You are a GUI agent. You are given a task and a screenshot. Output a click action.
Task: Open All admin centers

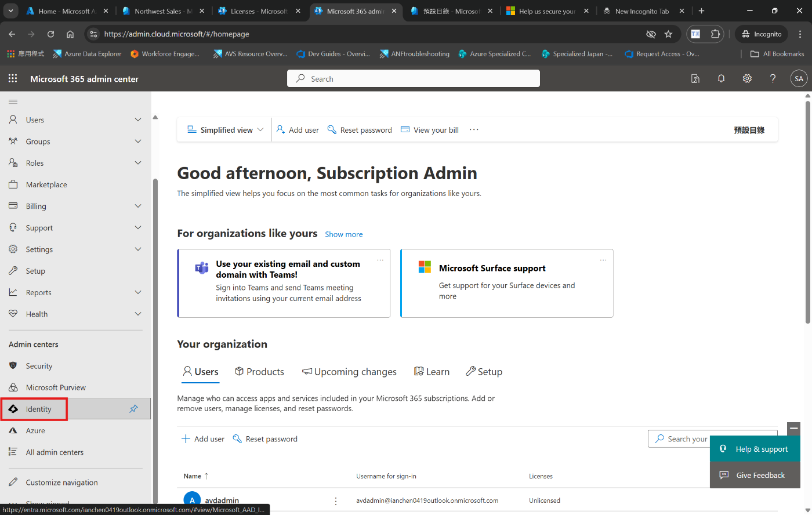pos(55,452)
